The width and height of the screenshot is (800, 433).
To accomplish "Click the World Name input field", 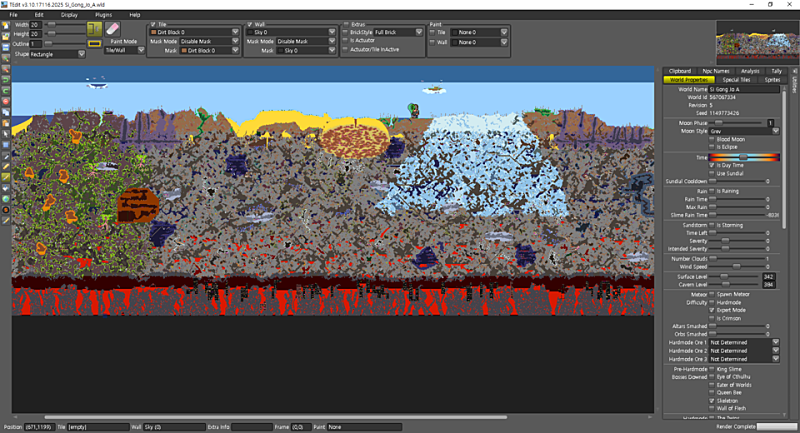I will click(744, 89).
